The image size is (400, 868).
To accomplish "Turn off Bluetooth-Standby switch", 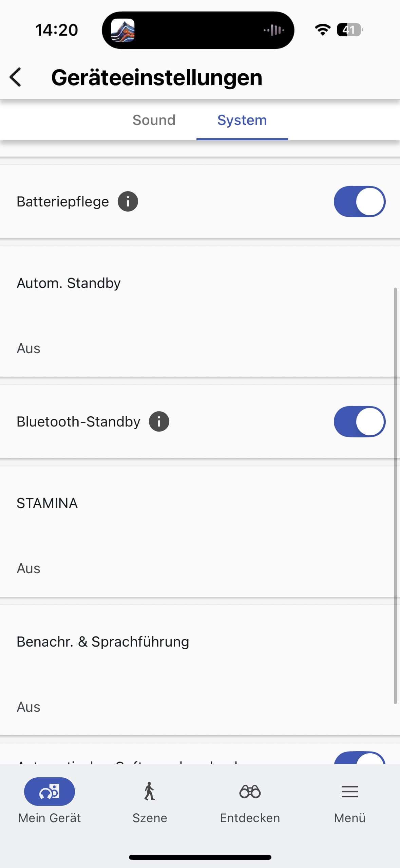I will pos(359,421).
